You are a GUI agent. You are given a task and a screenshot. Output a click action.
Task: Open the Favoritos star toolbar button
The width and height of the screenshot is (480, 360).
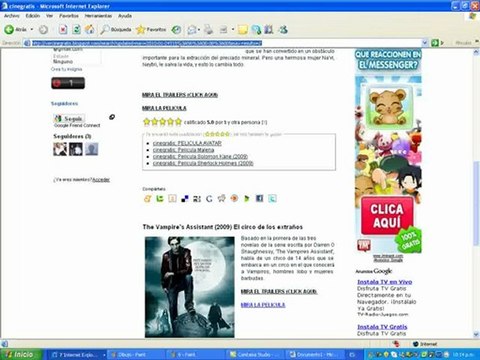pyautogui.click(x=151, y=30)
